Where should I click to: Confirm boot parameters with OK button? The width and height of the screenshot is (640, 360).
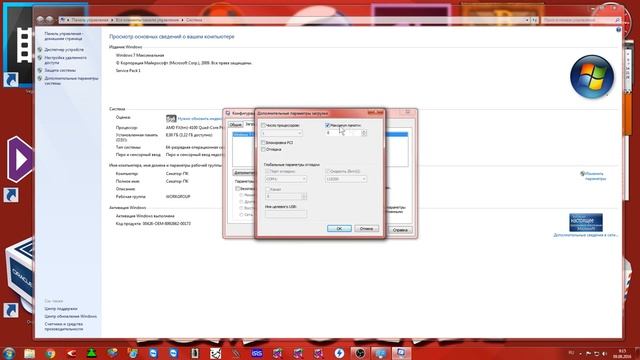tap(339, 229)
